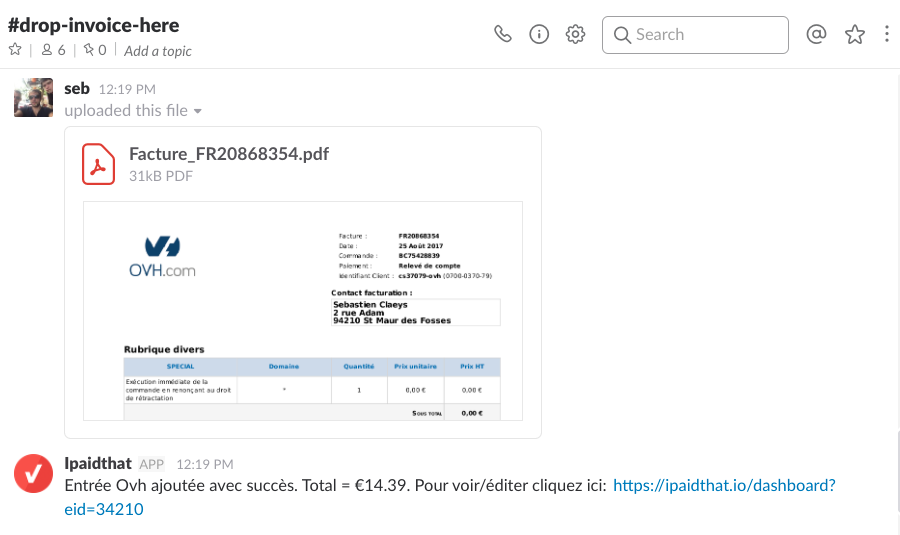Open the ipaidthat.io dashboard link
Image resolution: width=900 pixels, height=535 pixels.
coord(723,485)
